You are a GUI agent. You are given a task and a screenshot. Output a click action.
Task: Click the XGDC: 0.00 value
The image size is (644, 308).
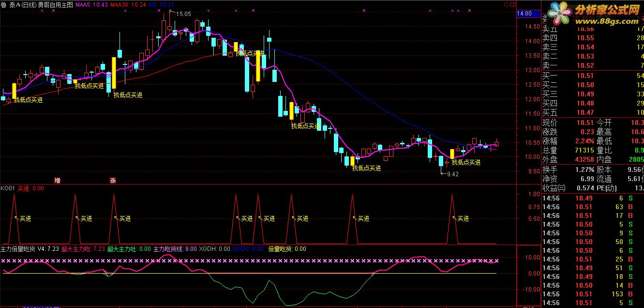248,249
